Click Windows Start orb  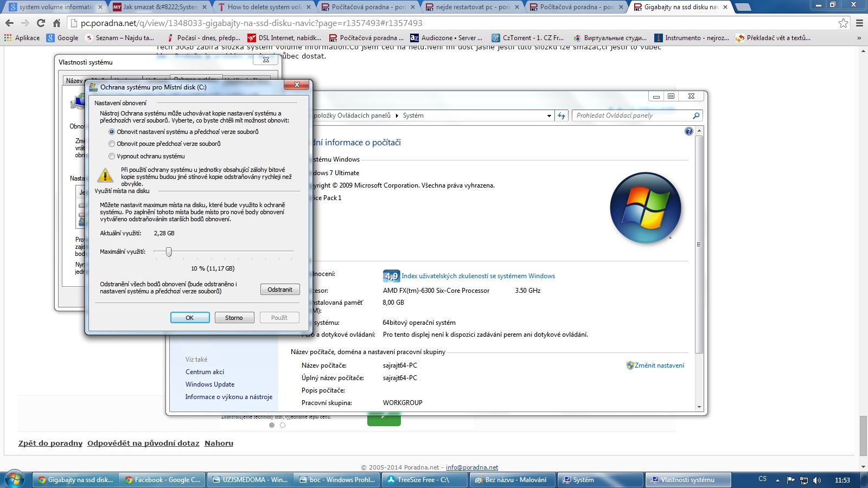[15, 480]
